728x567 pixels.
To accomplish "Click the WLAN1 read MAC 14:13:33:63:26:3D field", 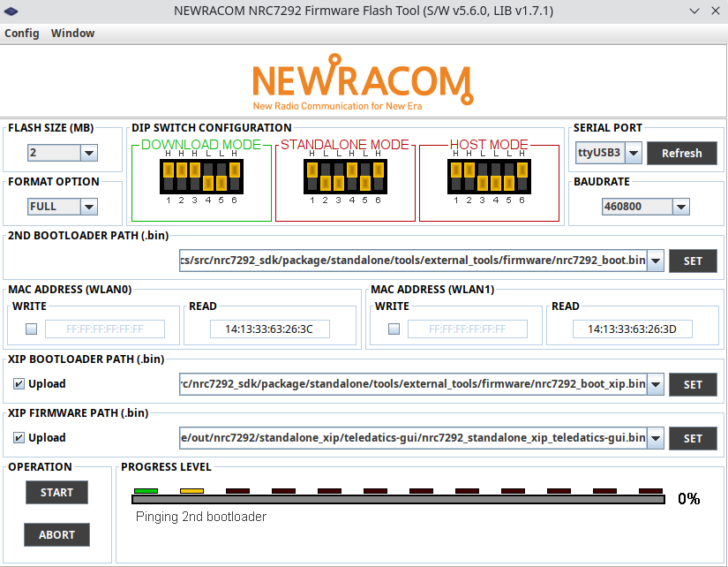I will (633, 329).
